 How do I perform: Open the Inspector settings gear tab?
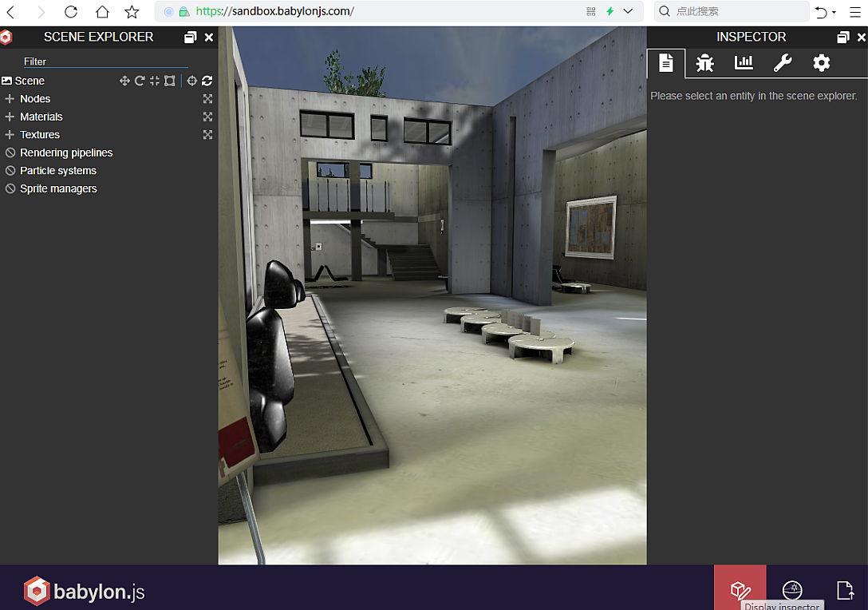click(x=822, y=63)
